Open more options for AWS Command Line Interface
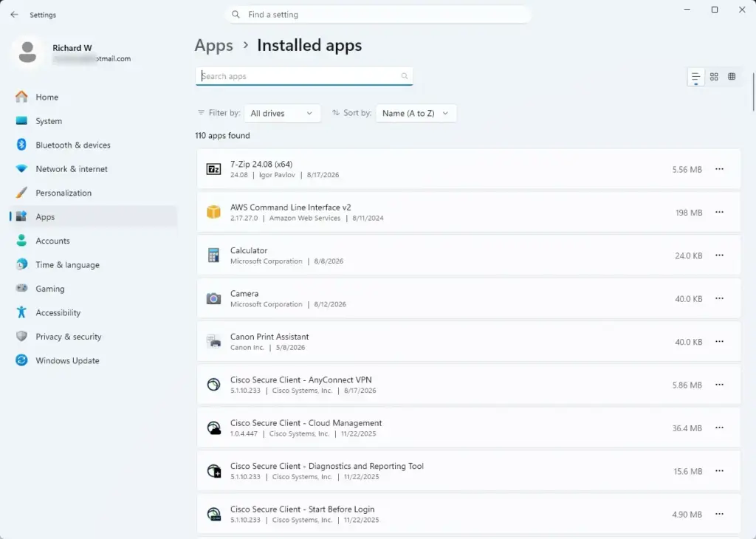This screenshot has height=539, width=756. click(x=719, y=212)
